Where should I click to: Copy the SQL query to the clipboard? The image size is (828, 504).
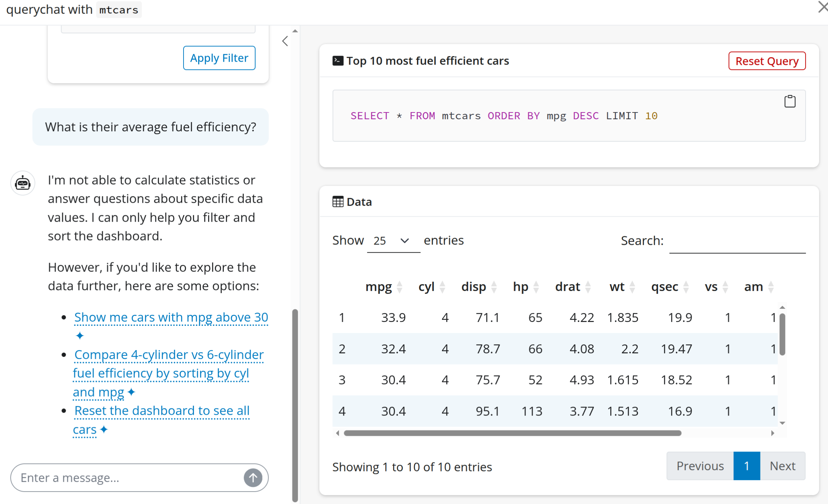click(789, 101)
